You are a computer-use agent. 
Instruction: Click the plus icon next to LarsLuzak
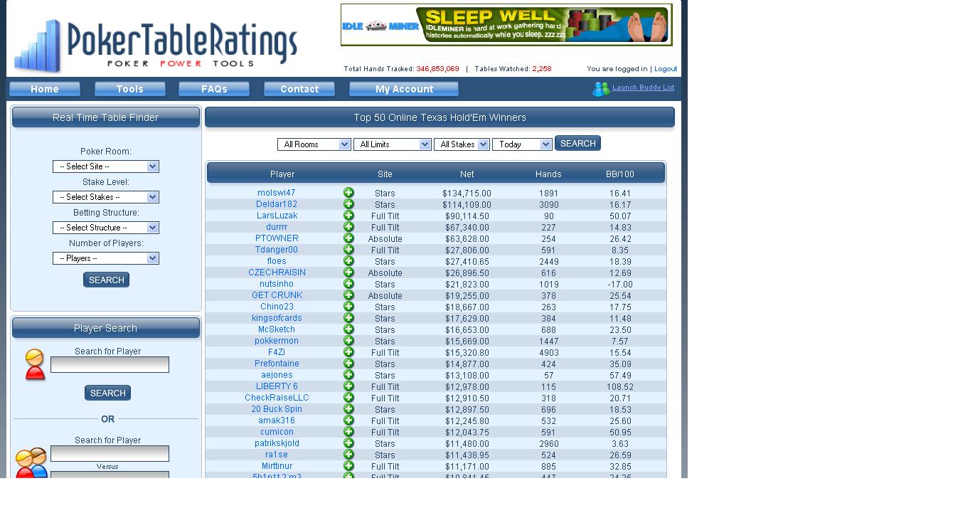pos(348,216)
